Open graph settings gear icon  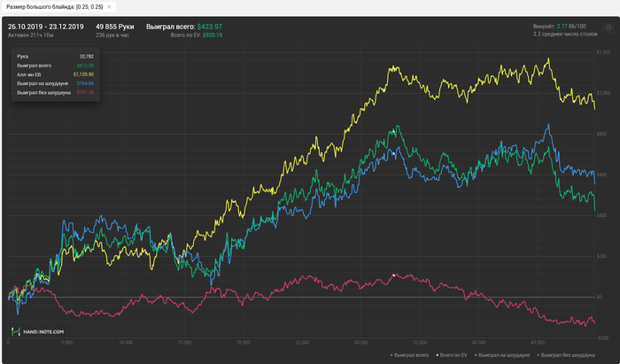tap(608, 27)
